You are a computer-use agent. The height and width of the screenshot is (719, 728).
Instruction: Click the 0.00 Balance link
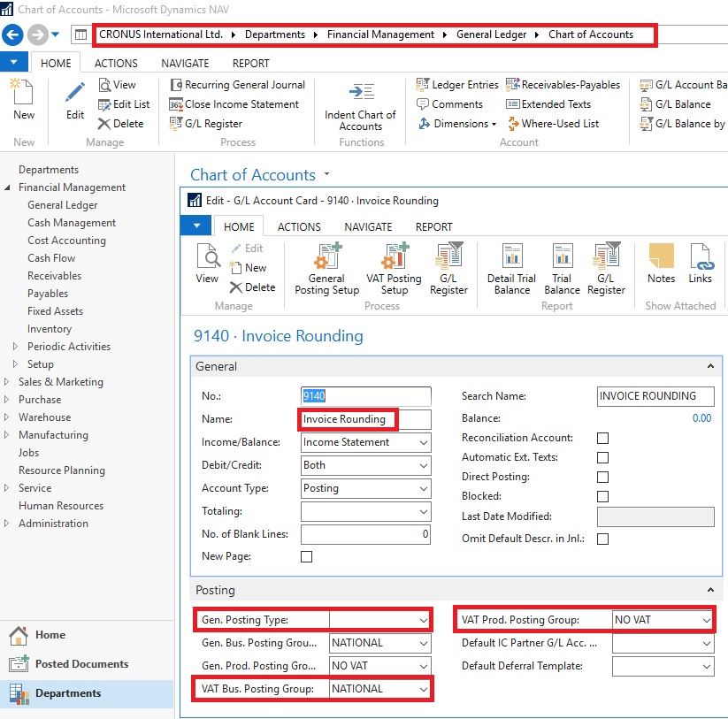pos(701,418)
